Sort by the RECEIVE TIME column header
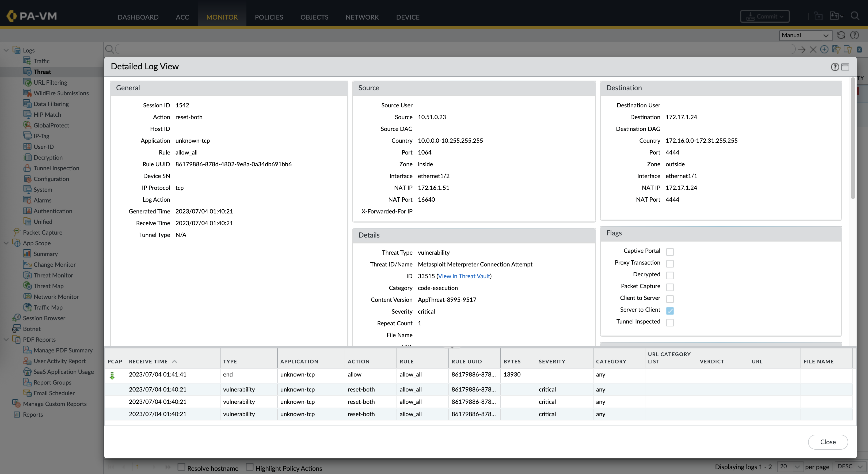868x474 pixels. tap(148, 362)
